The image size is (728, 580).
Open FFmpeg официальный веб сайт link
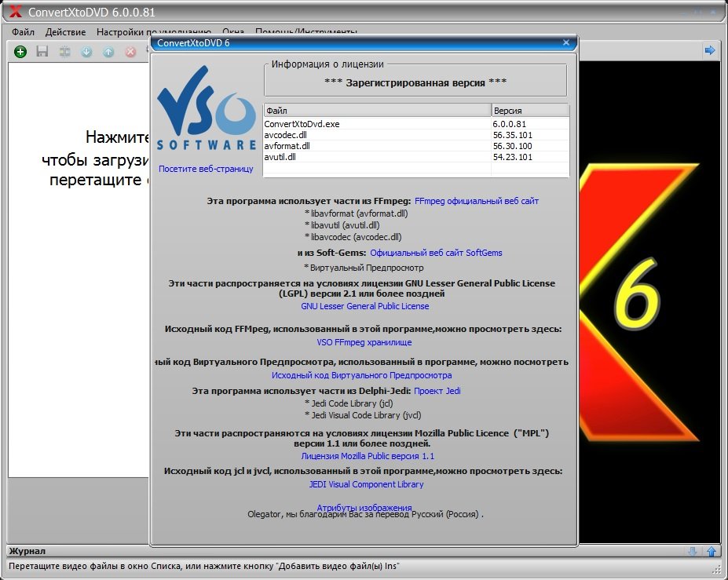(477, 201)
